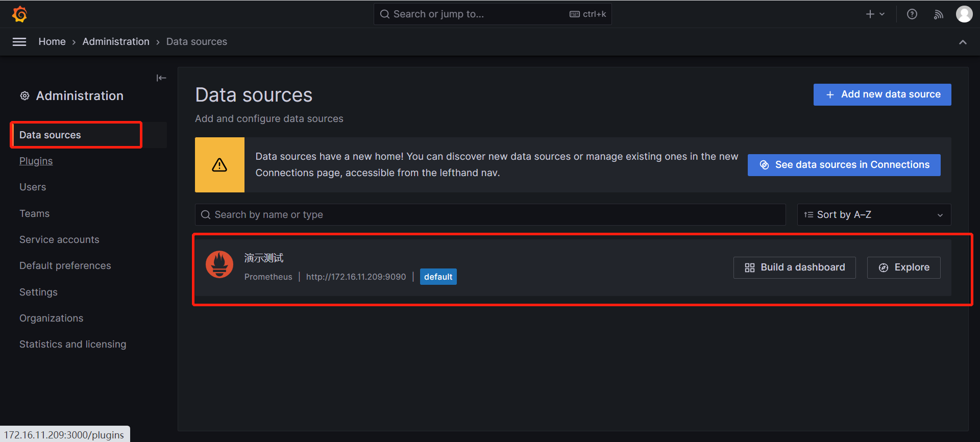Expand the plus new-item dropdown
The image size is (980, 442).
pyautogui.click(x=875, y=14)
